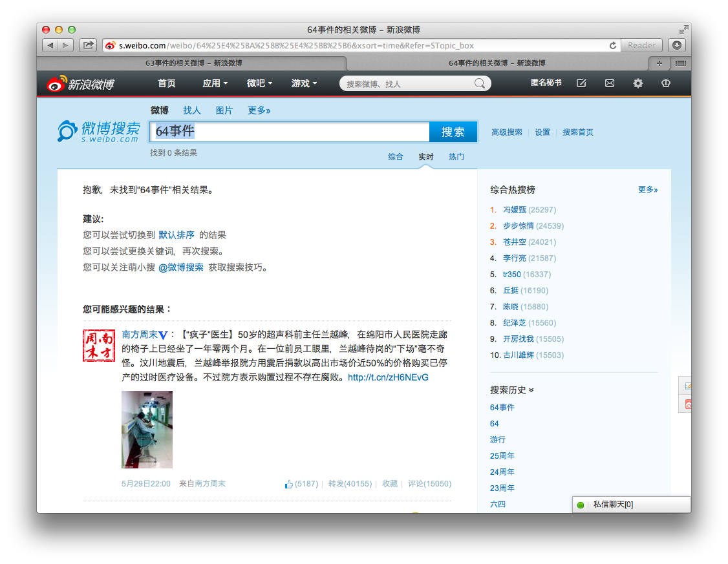Open 首页 in the navigation bar
This screenshot has width=728, height=564.
tap(167, 83)
